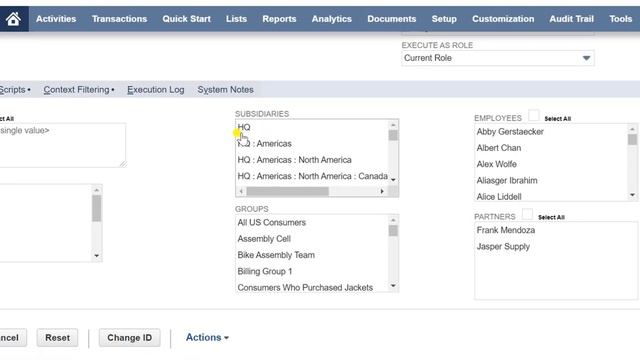The height and width of the screenshot is (360, 640).
Task: Switch to the Execution Log tab
Action: (x=156, y=89)
